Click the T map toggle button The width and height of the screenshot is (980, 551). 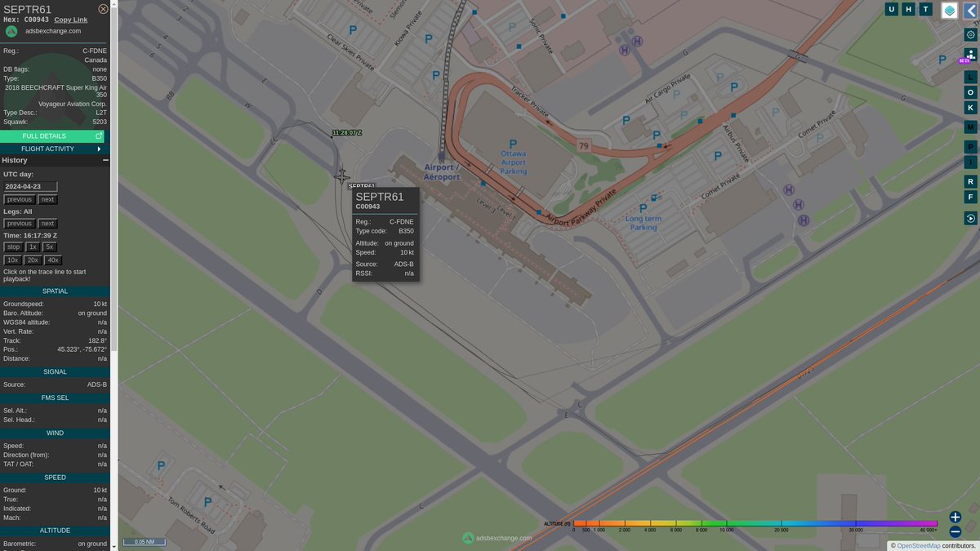point(926,9)
